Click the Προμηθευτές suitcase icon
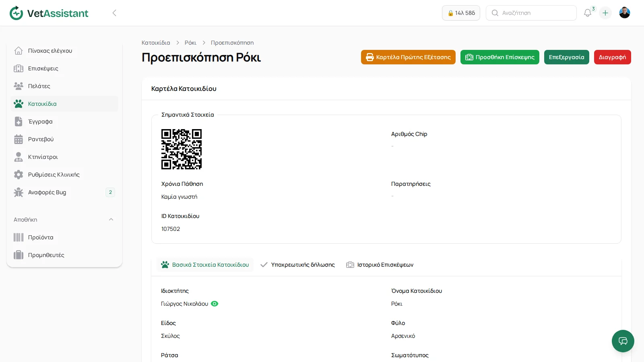 coord(19,255)
